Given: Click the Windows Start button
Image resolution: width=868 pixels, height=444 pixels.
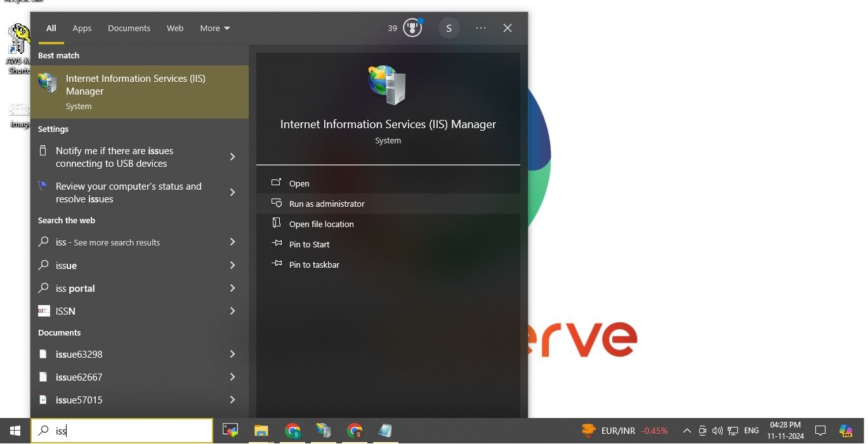Looking at the screenshot, I should pyautogui.click(x=14, y=431).
